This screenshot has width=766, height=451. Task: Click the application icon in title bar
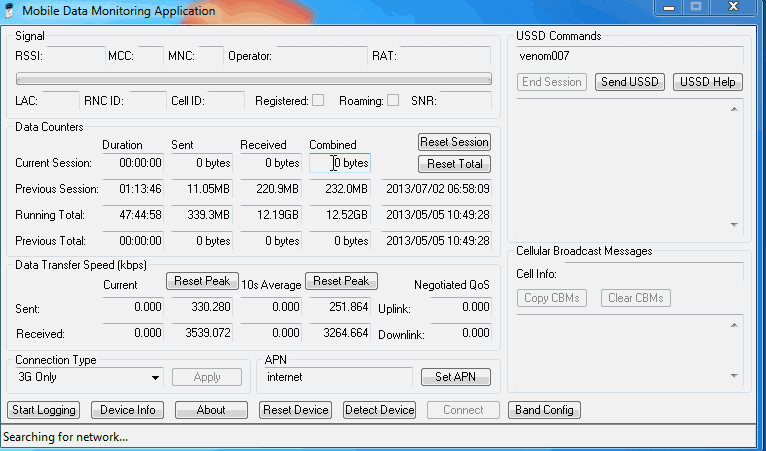pyautogui.click(x=9, y=10)
